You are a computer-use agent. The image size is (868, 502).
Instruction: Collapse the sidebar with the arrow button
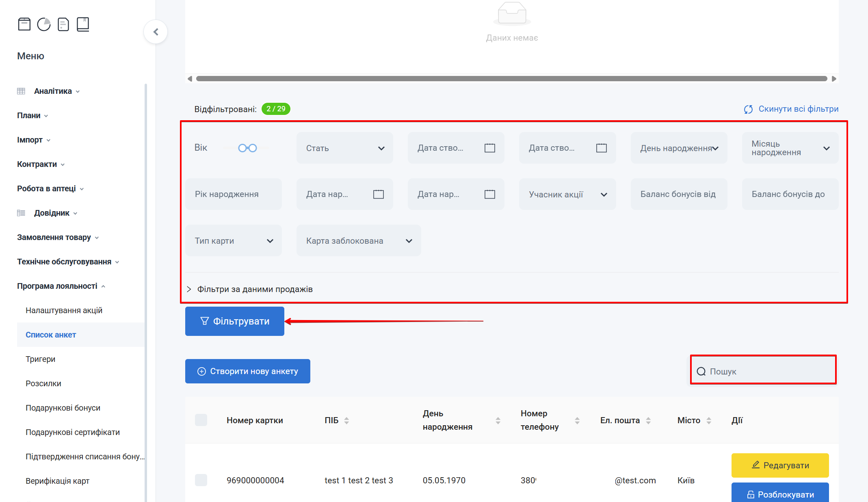click(156, 32)
